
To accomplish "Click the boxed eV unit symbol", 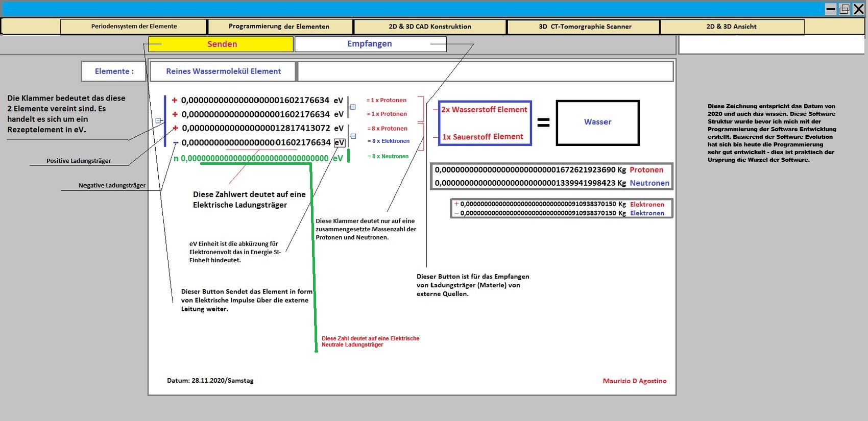I will 340,143.
